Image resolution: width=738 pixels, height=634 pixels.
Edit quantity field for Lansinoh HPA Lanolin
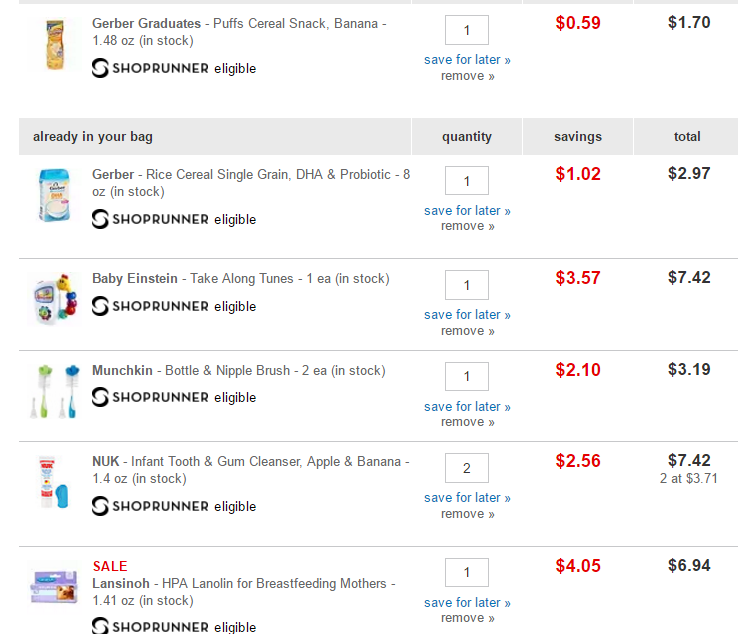coord(467,572)
